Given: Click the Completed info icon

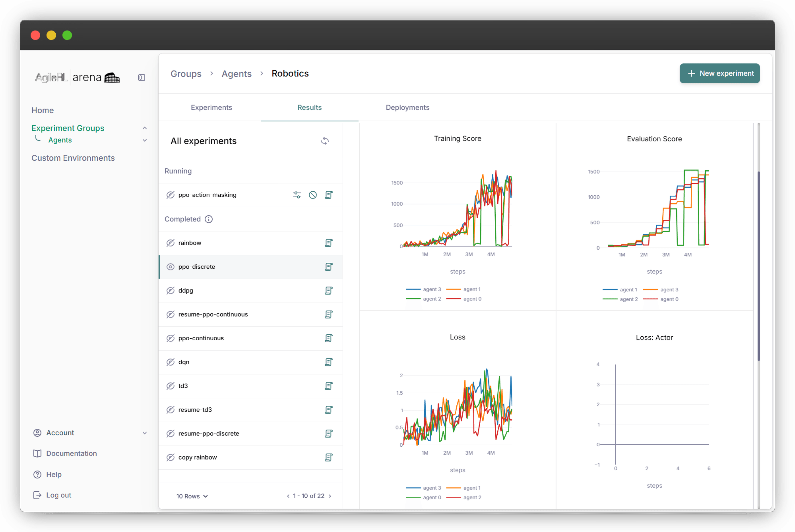Looking at the screenshot, I should (209, 219).
